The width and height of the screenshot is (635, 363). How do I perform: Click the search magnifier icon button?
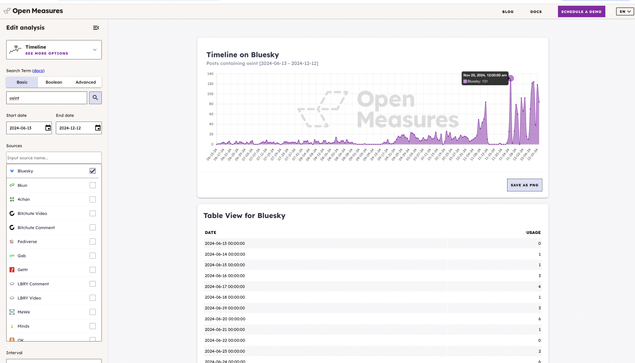[x=95, y=98]
